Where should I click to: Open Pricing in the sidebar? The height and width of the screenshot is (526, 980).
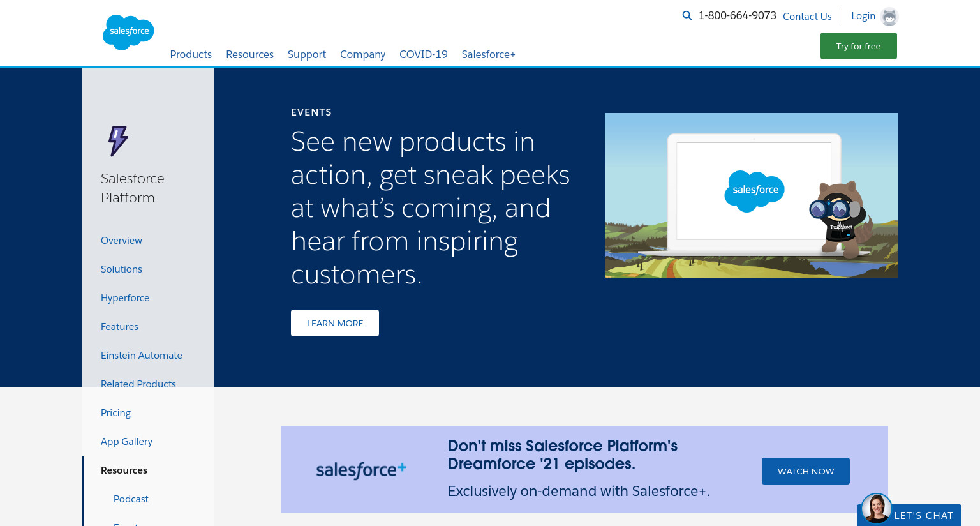(115, 413)
